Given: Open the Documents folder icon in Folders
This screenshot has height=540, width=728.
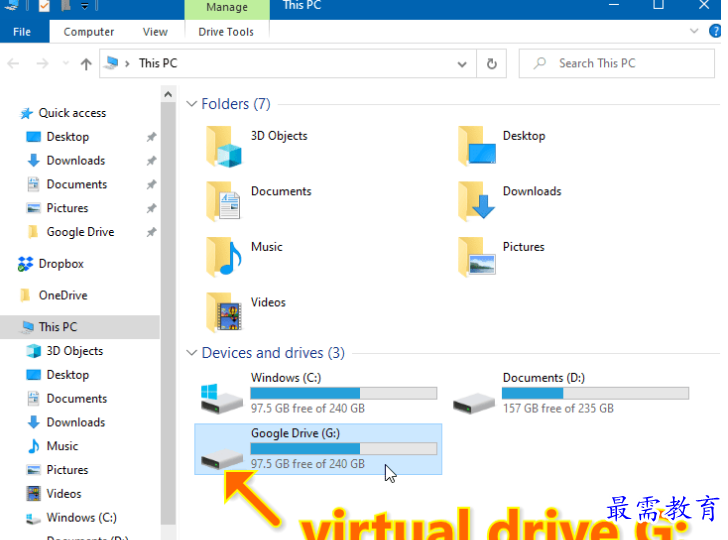Looking at the screenshot, I should (x=224, y=202).
